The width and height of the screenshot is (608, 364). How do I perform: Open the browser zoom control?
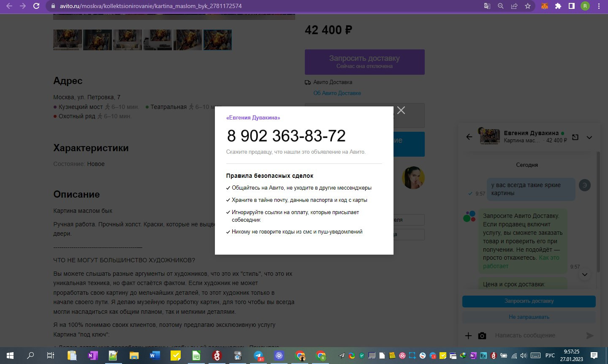tap(501, 6)
